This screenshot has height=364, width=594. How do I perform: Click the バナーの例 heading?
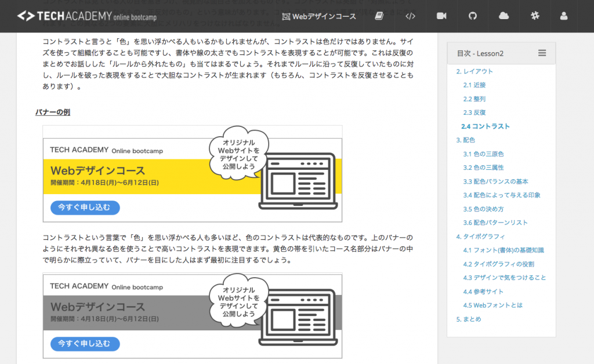click(53, 112)
